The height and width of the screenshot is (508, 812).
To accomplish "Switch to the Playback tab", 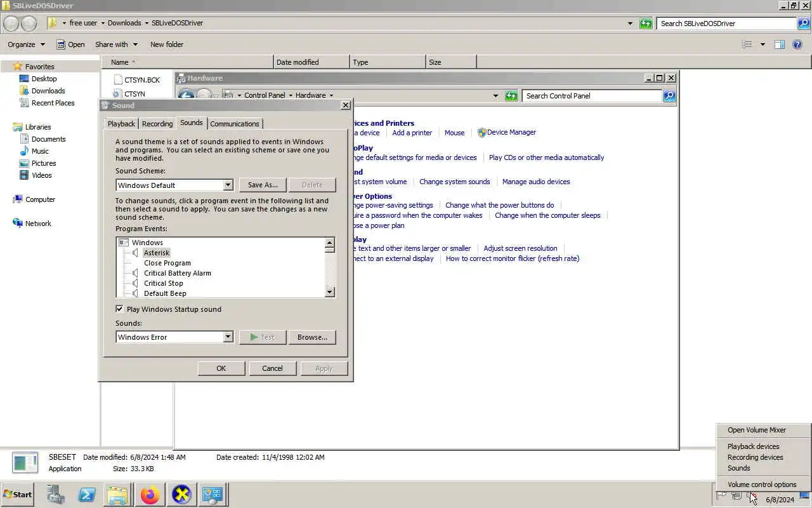I will pos(121,124).
